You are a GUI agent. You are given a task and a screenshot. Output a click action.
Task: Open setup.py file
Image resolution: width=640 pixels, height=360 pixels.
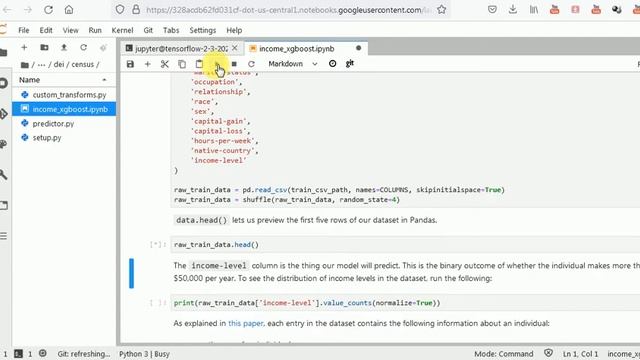(x=64, y=138)
